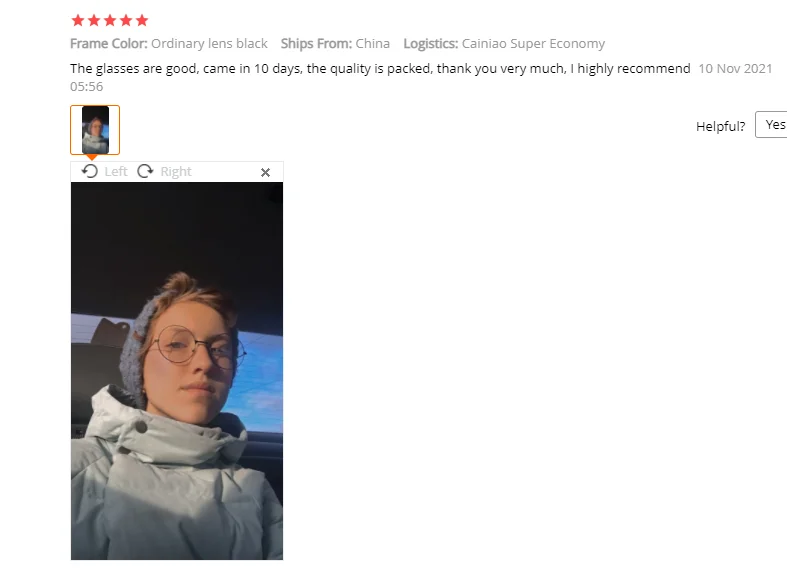Click the rotate left arrow icon
The height and width of the screenshot is (571, 787).
coord(90,171)
